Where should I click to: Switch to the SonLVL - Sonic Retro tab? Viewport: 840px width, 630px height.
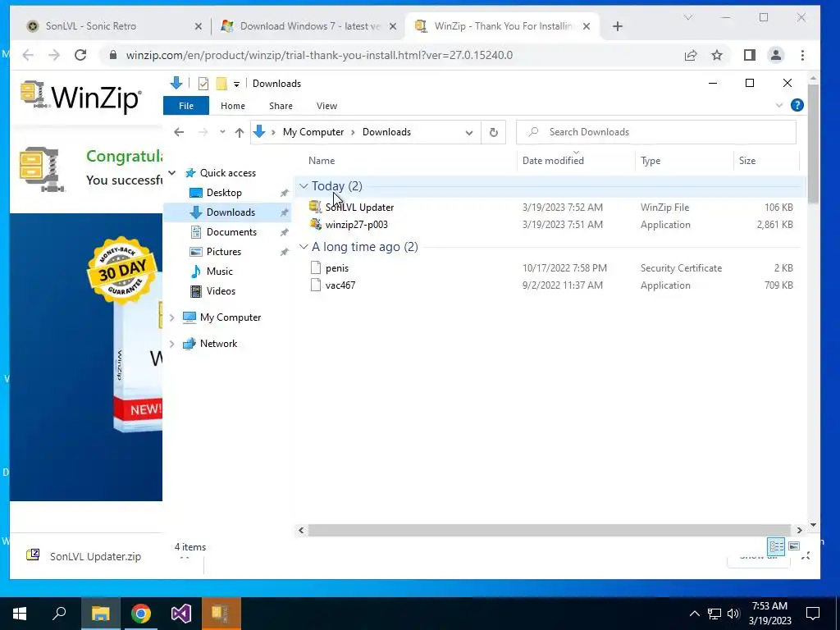click(x=91, y=25)
